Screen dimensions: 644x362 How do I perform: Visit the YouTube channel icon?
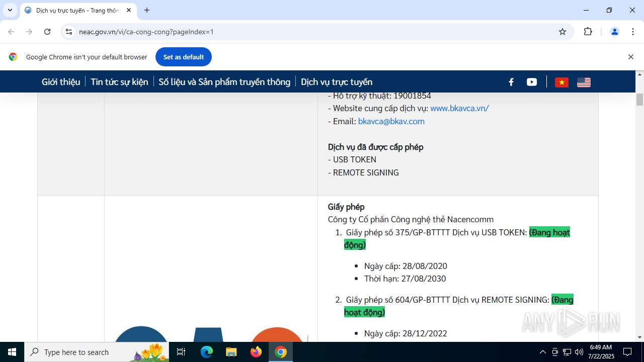pos(532,82)
